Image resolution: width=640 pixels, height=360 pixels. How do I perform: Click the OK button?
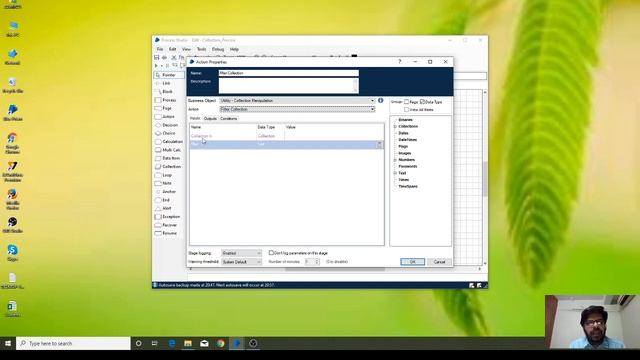pyautogui.click(x=412, y=262)
